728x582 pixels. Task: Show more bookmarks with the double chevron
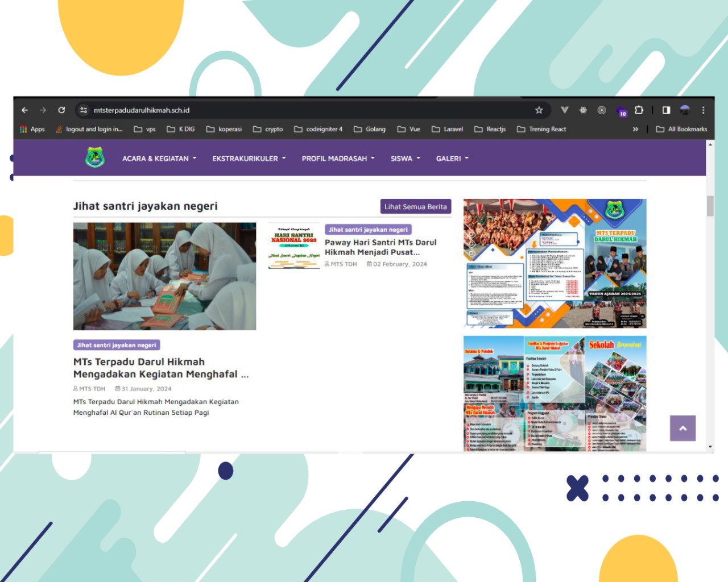point(635,129)
